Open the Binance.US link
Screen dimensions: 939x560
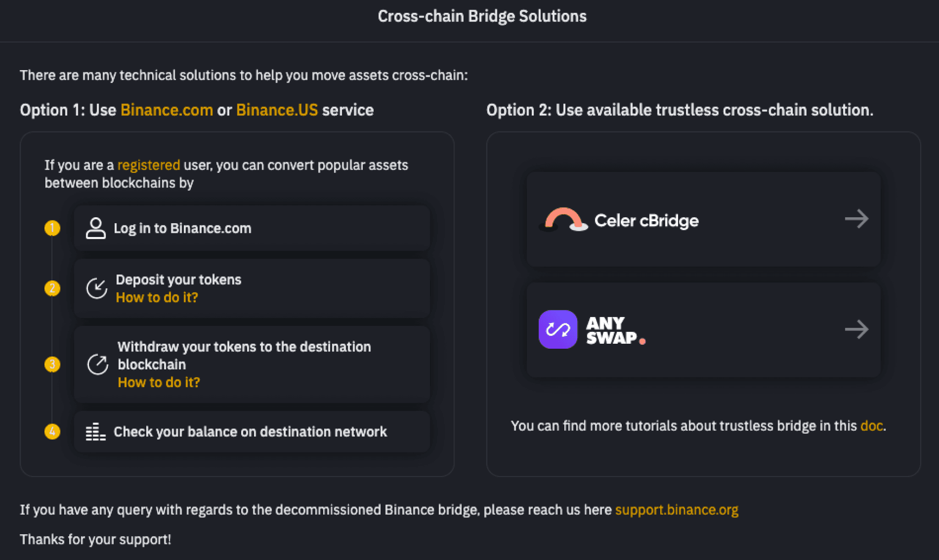point(277,110)
